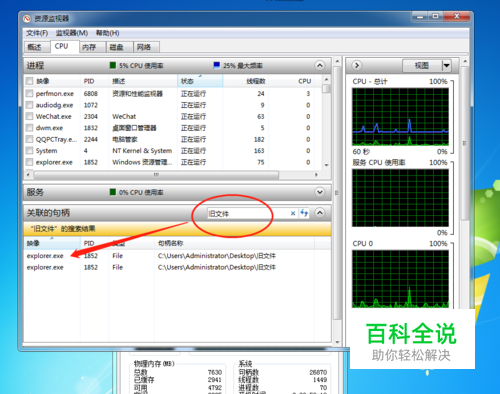Collapse the graphs pane with the round arrow button
This screenshot has height=394, width=500.
[x=357, y=65]
